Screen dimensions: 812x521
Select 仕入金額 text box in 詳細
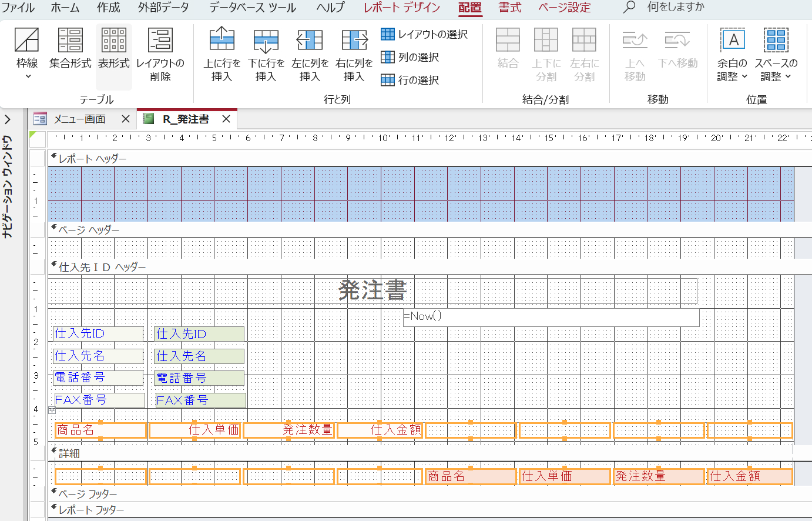750,476
